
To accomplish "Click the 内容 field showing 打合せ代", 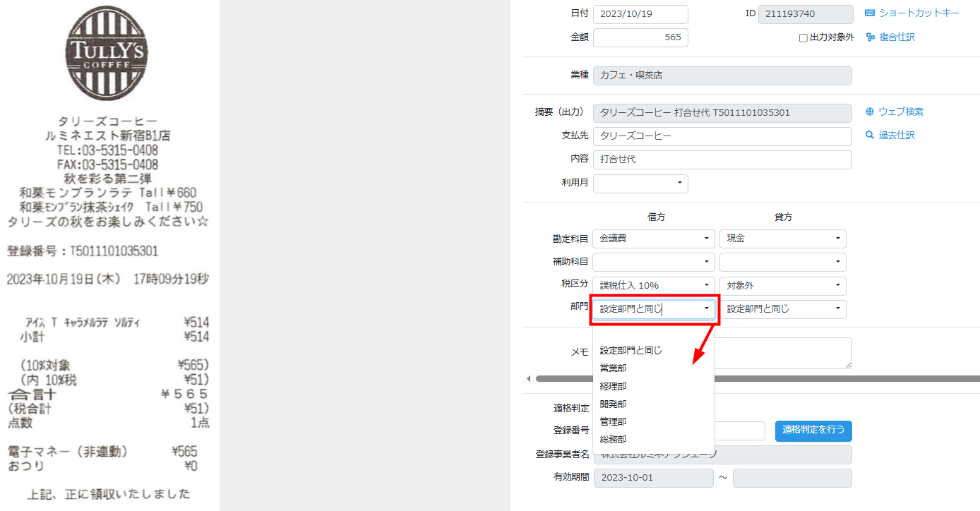I will pyautogui.click(x=722, y=160).
